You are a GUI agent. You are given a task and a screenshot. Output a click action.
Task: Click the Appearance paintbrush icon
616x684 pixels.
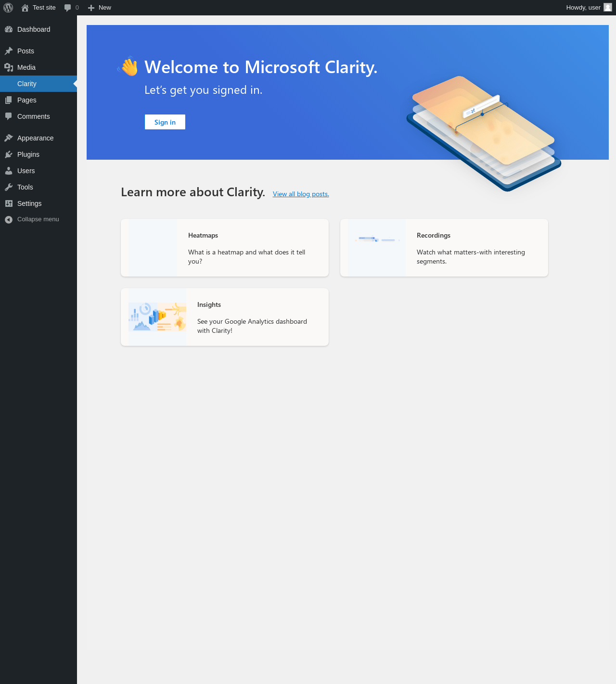coord(9,138)
